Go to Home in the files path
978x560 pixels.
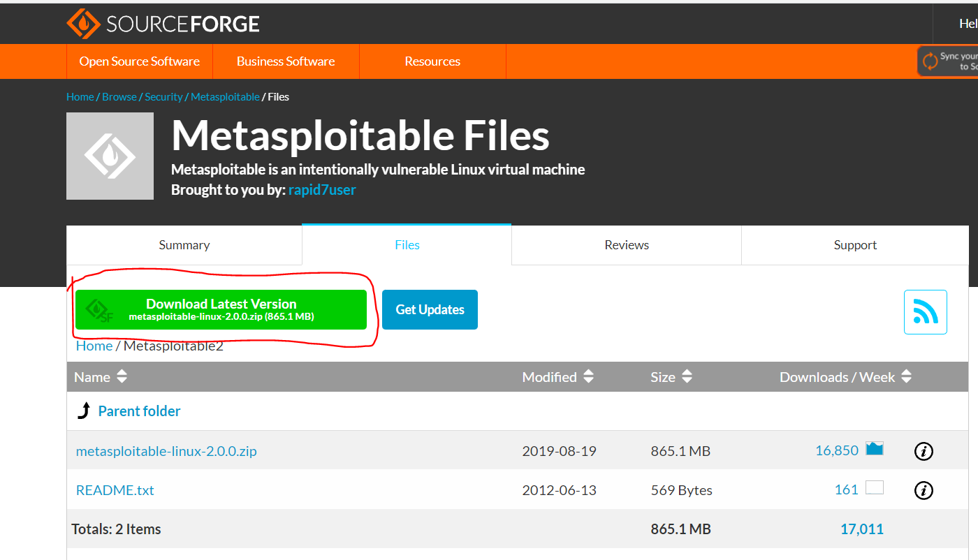click(94, 346)
